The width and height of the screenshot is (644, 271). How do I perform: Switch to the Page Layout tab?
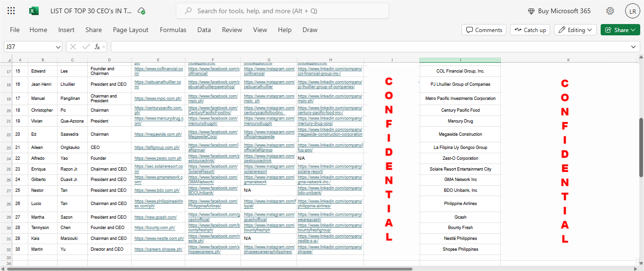click(x=131, y=30)
